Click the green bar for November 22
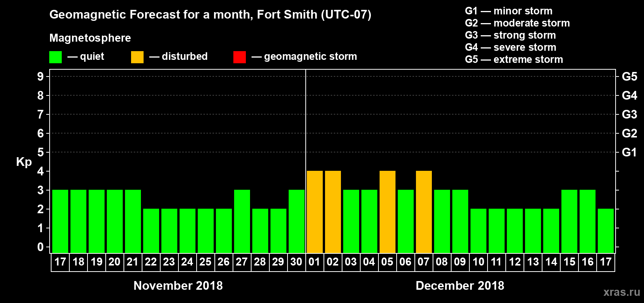The image size is (644, 303). pos(151,231)
